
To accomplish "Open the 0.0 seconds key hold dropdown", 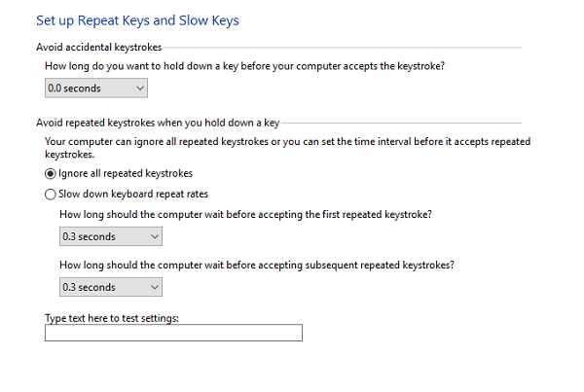I will click(x=96, y=89).
